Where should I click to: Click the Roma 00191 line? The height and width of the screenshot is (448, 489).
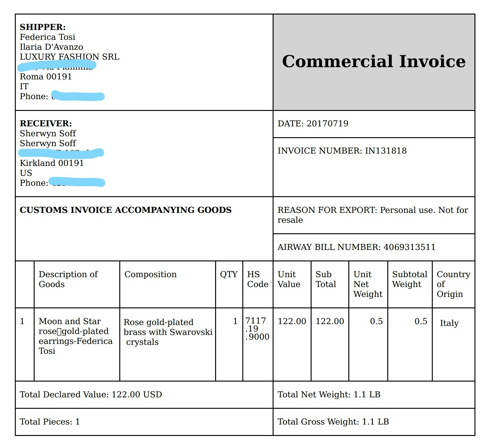pos(46,77)
